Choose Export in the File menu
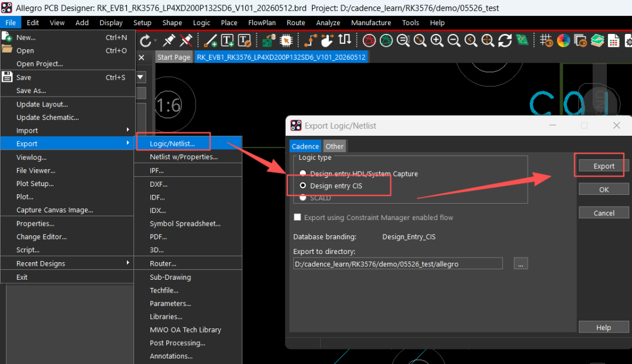Screen dimensions: 632x364 tap(67, 143)
